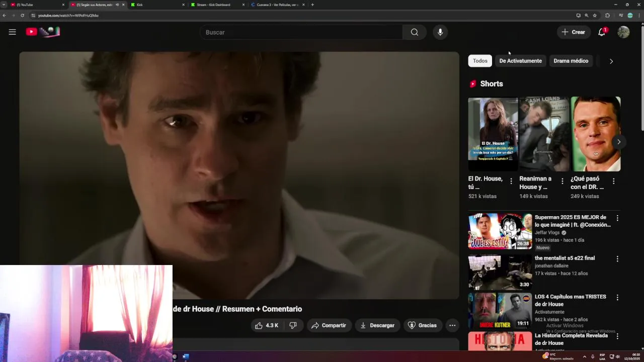Viewport: 644px width, 362px height.
Task: Open the tab search dropdown arrow
Action: click(x=4, y=5)
